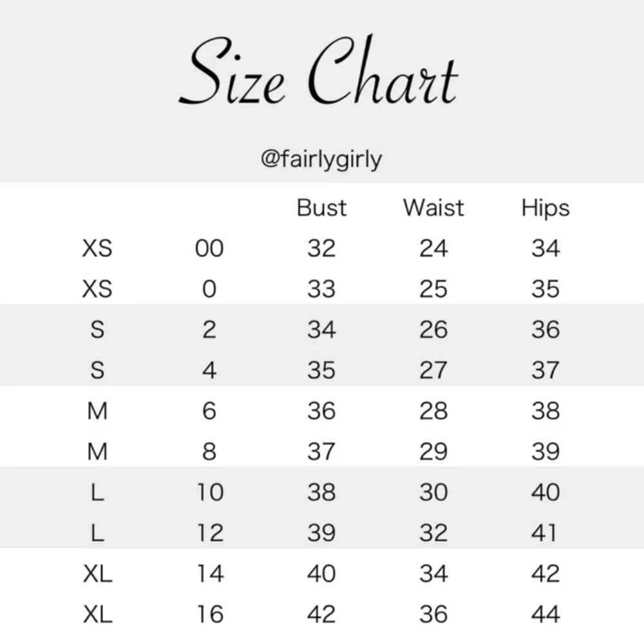Click the waist value for size 12
Viewport: 644px width, 644px height.
433,533
